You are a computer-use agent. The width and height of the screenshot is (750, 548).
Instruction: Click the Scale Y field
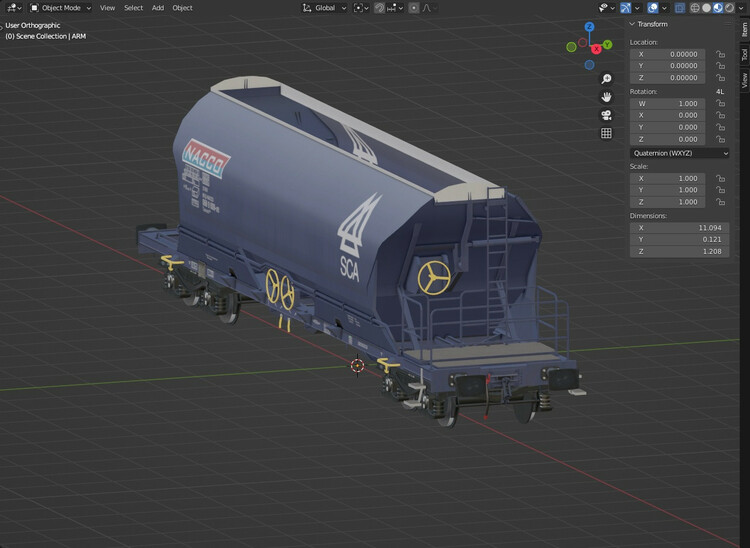pos(667,190)
